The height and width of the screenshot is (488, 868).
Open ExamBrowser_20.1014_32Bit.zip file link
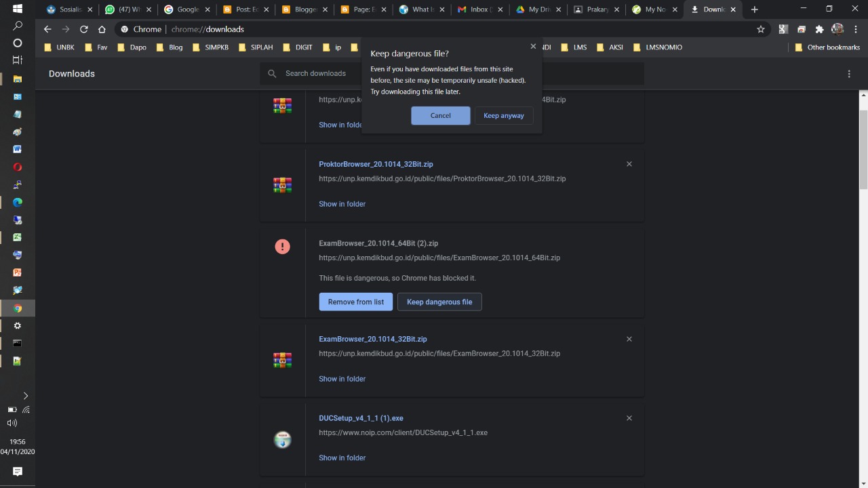point(373,339)
